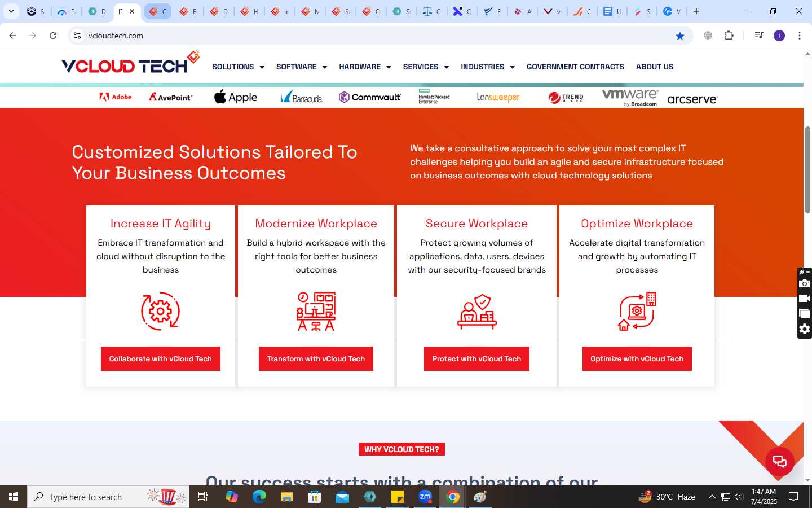Open the Lansweeper brand logo
Viewport: 812px width, 508px height.
[x=498, y=97]
